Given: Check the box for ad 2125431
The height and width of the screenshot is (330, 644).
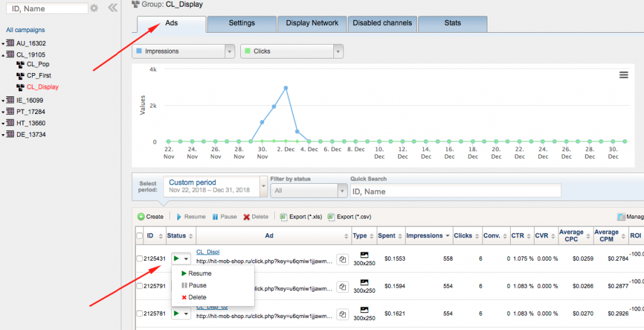Looking at the screenshot, I should 140,259.
